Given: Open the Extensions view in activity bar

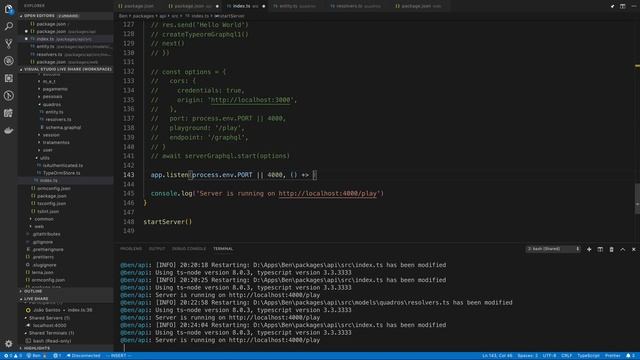Looking at the screenshot, I should (9, 78).
